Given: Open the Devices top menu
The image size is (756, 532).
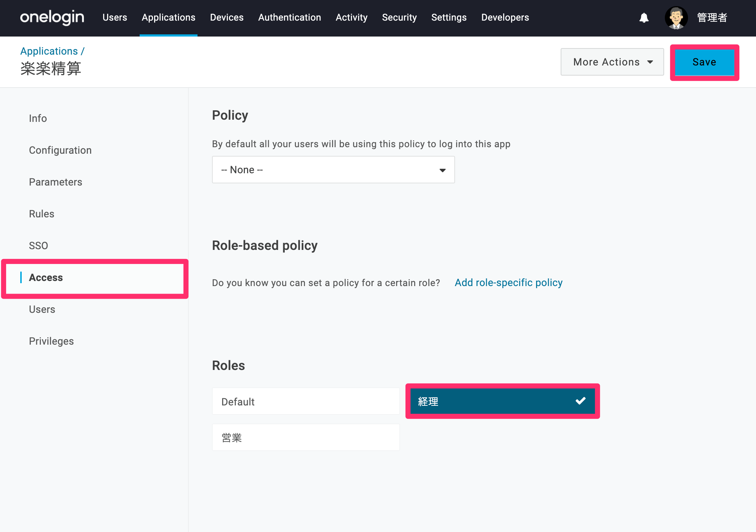Looking at the screenshot, I should [227, 17].
